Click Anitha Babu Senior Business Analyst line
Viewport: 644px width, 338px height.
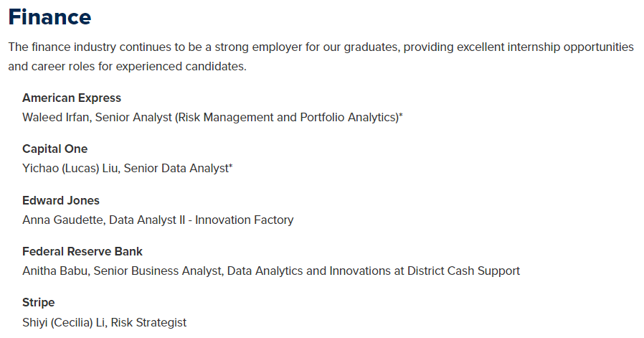tap(271, 271)
